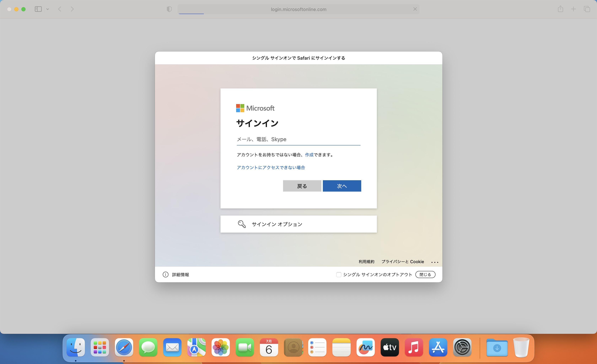Click the Safari sidebar toggle icon
Image resolution: width=597 pixels, height=364 pixels.
point(38,9)
